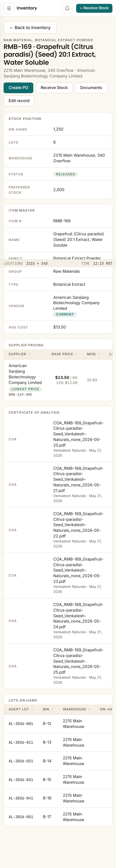116x868 pixels.
Task: Select lot AL-2026-001 row
Action: point(58,724)
